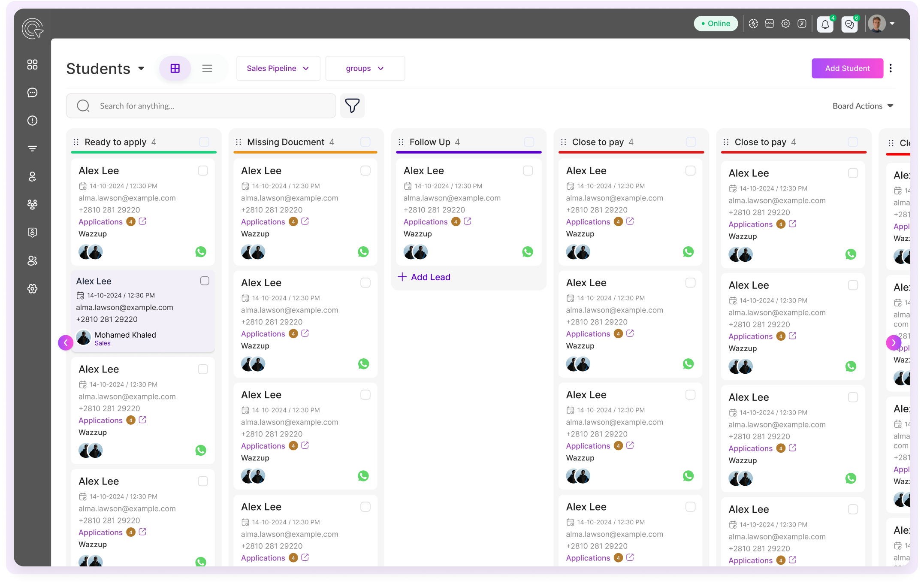
Task: Click Follow Up column title
Action: (430, 142)
